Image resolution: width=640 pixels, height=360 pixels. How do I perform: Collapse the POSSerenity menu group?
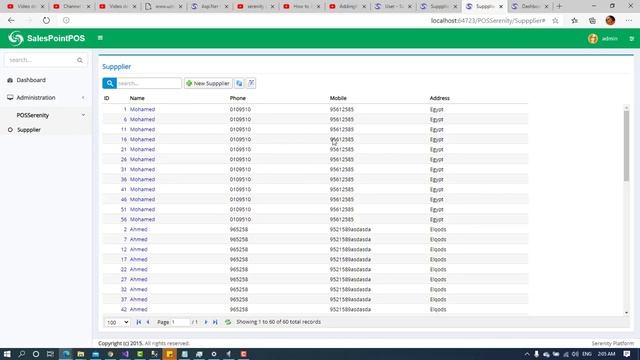[x=46, y=115]
